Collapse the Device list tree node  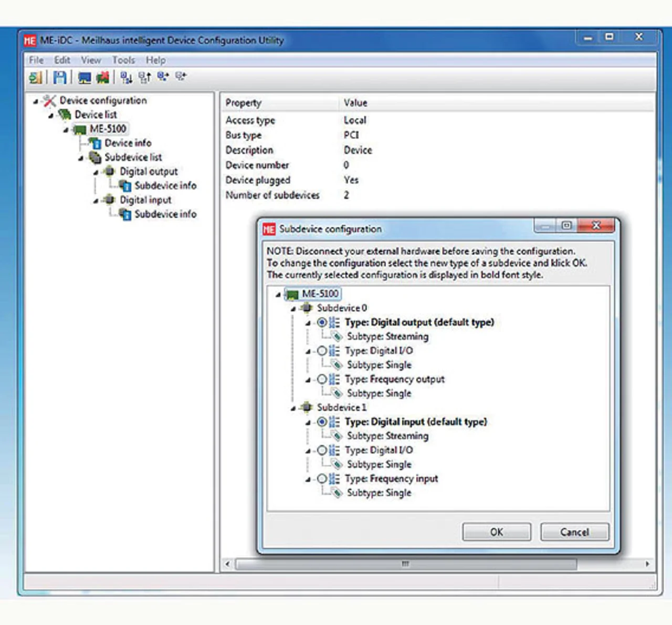coord(51,116)
